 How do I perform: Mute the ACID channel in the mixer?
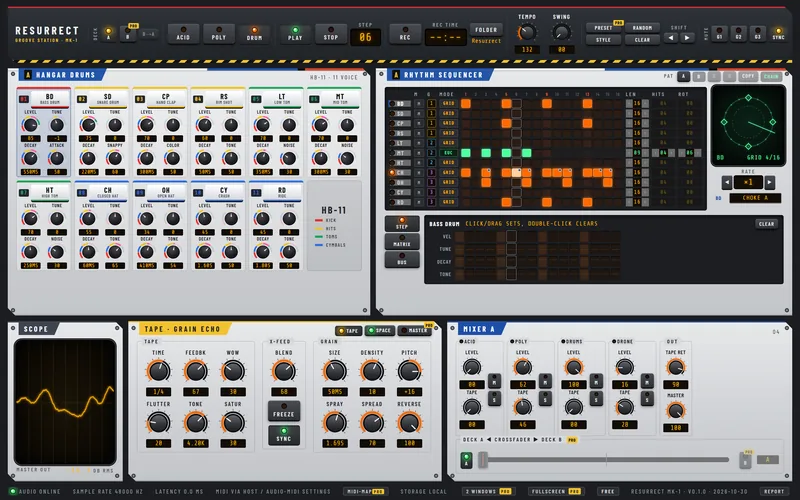494,381
